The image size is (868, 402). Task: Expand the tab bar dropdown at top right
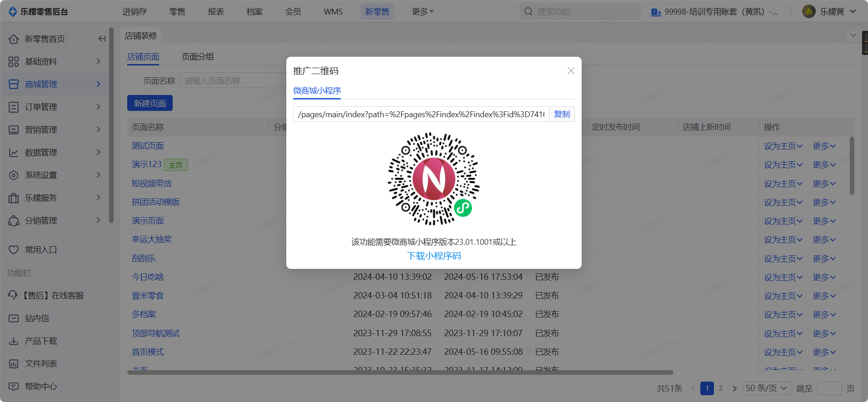click(x=853, y=35)
